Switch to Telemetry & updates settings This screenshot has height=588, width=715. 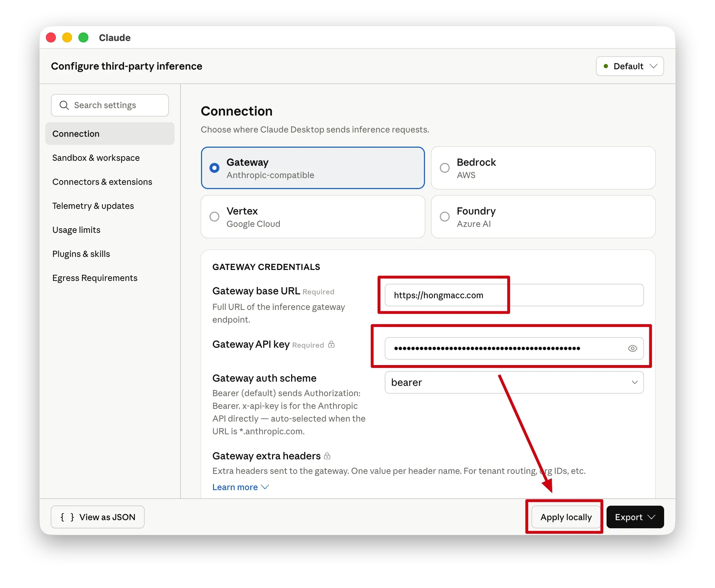(x=110, y=206)
